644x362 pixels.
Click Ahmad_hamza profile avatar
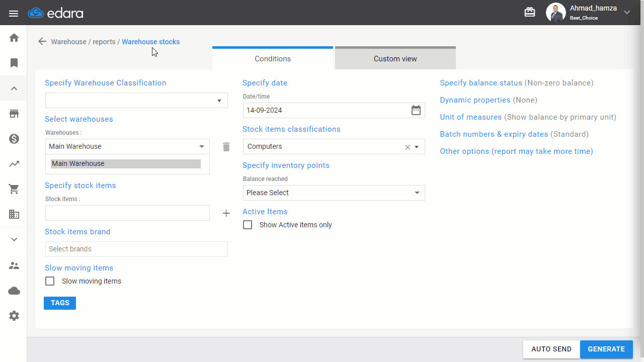pyautogui.click(x=555, y=13)
